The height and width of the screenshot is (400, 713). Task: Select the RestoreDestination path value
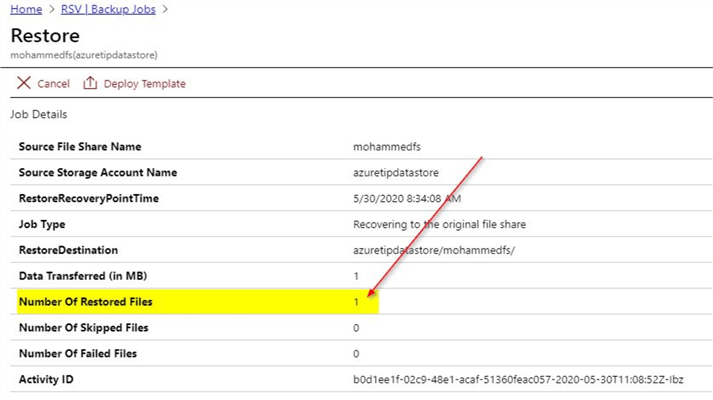433,250
